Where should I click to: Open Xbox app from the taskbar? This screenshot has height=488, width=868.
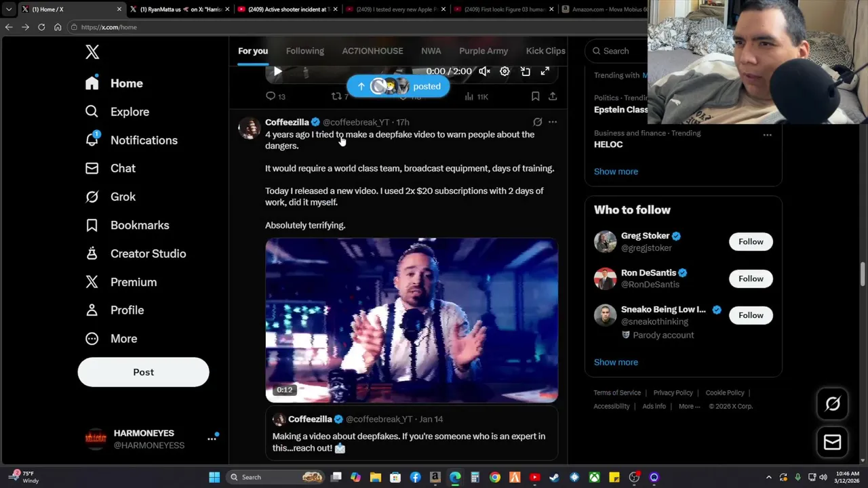tap(594, 477)
